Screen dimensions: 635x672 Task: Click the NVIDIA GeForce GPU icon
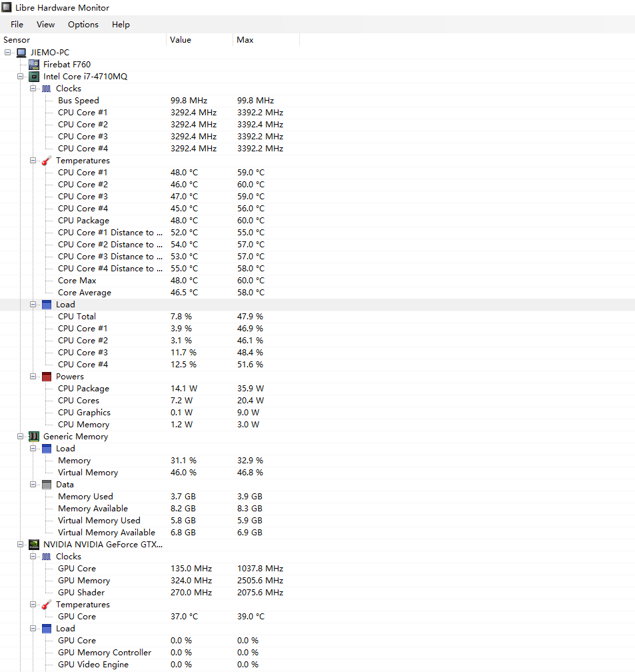point(34,545)
